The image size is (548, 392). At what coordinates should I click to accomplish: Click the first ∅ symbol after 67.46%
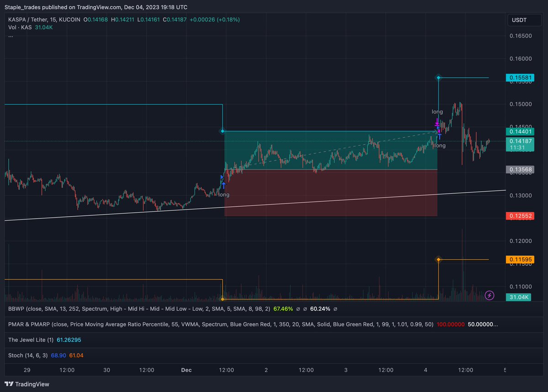point(298,309)
